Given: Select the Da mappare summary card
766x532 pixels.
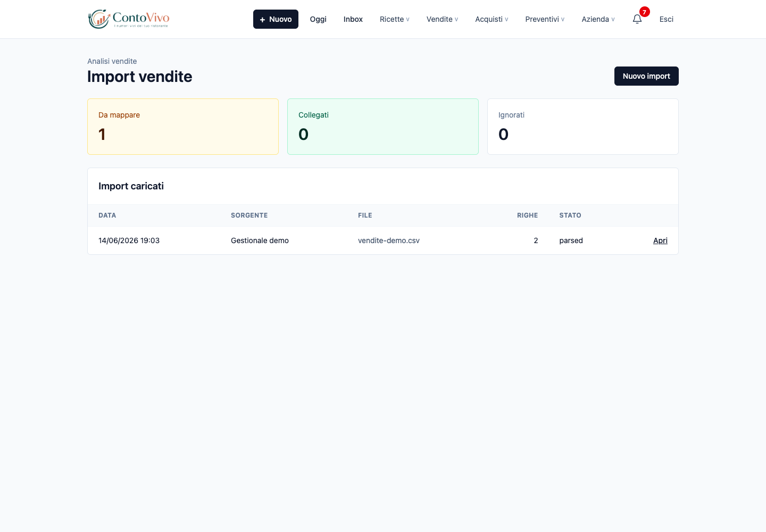Looking at the screenshot, I should click(183, 127).
